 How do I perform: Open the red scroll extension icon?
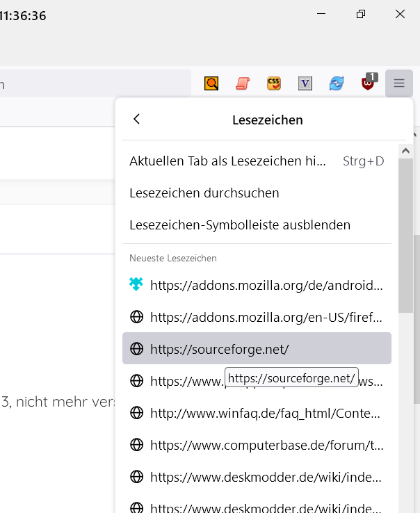[242, 83]
